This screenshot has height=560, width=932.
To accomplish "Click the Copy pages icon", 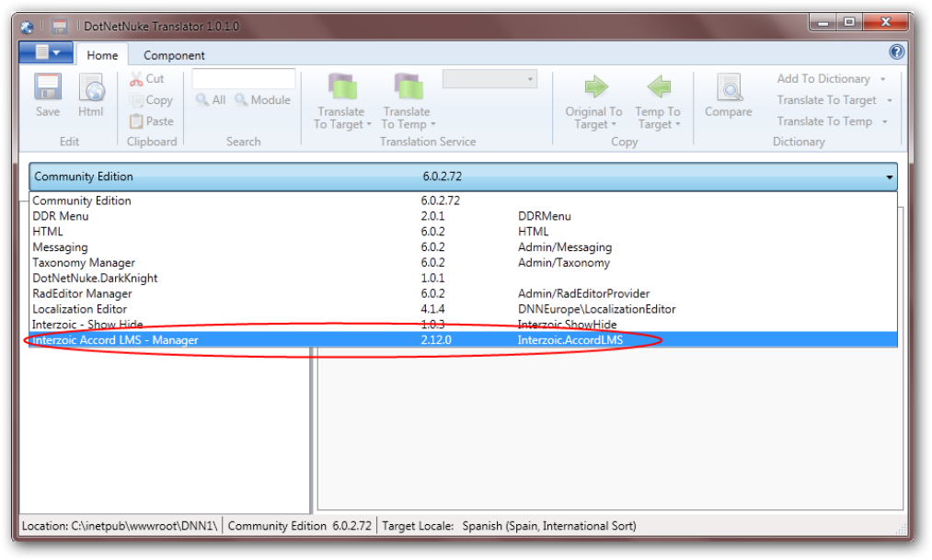I will [136, 100].
